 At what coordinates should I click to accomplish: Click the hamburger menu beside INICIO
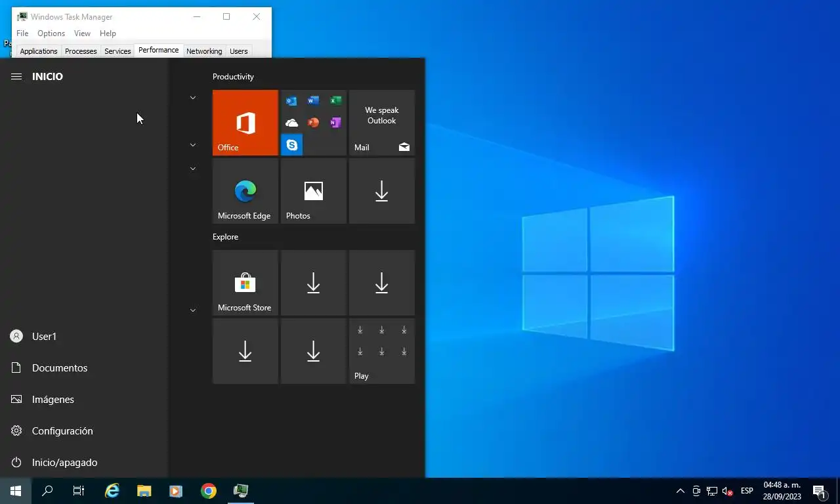pyautogui.click(x=16, y=77)
